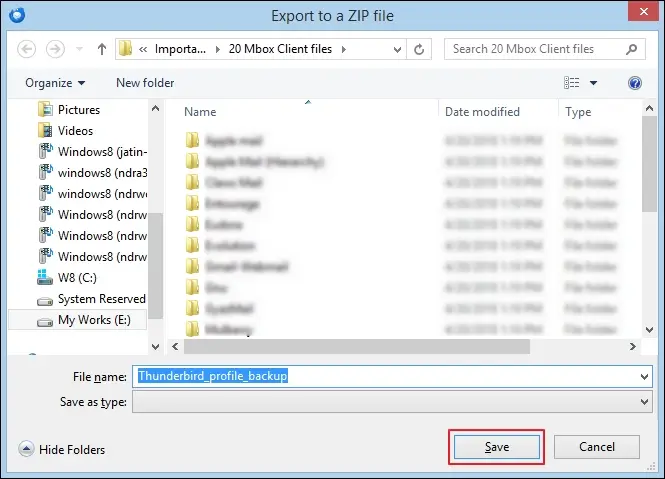Screen dimensions: 665x479
Task: Click the Pictures folder icon
Action: tap(45, 109)
